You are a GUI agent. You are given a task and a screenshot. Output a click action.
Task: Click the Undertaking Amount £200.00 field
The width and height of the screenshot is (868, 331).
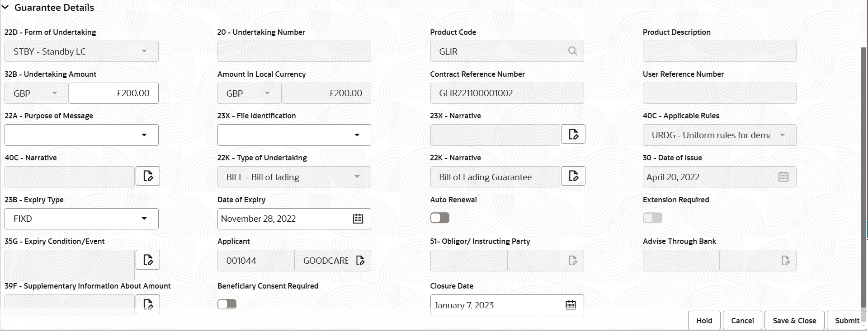[x=113, y=93]
